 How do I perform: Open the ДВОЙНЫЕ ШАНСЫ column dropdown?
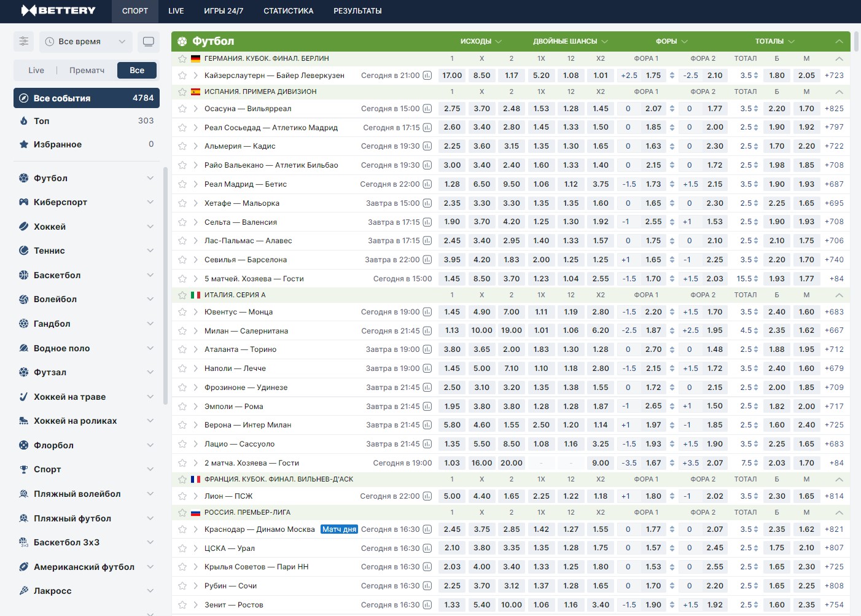click(x=571, y=41)
